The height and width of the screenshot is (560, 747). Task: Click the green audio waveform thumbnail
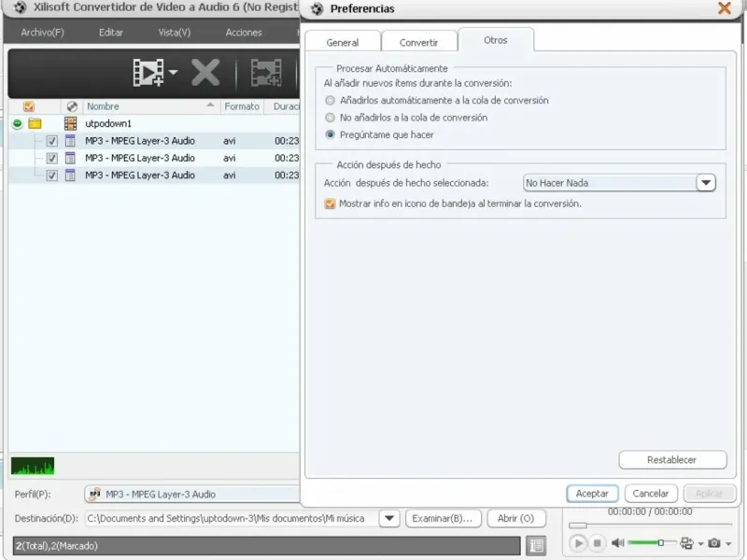pyautogui.click(x=33, y=466)
